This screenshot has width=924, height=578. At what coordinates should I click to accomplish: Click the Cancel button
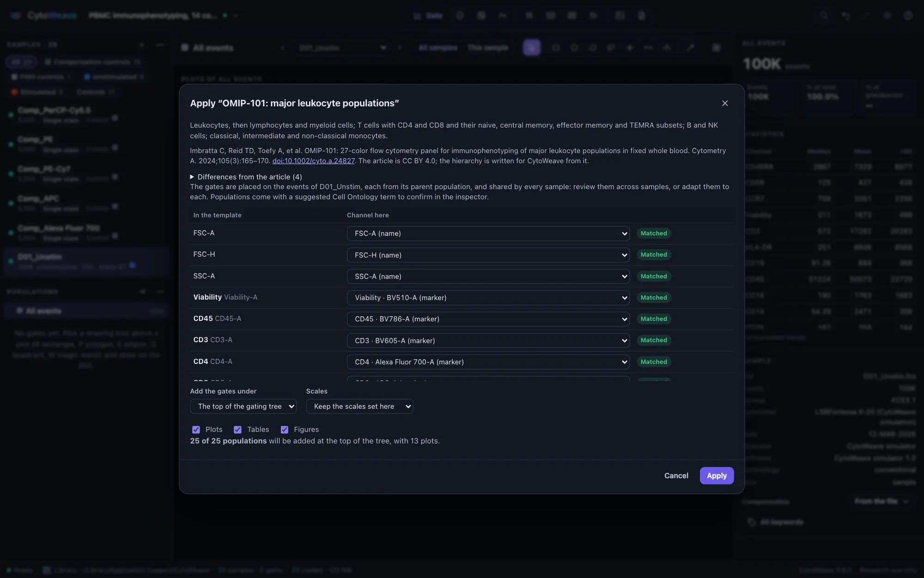[x=676, y=476]
